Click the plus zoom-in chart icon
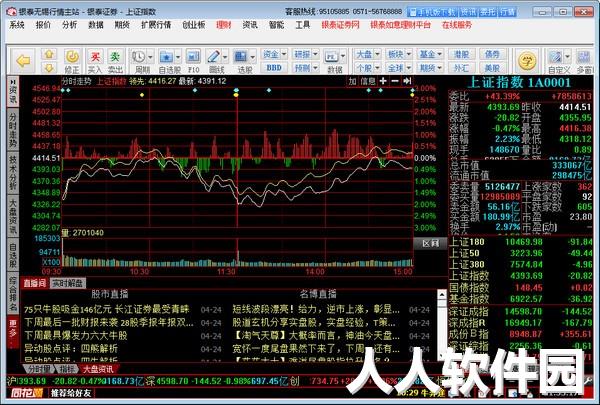Screen dimensions: 600x405 click(383, 81)
